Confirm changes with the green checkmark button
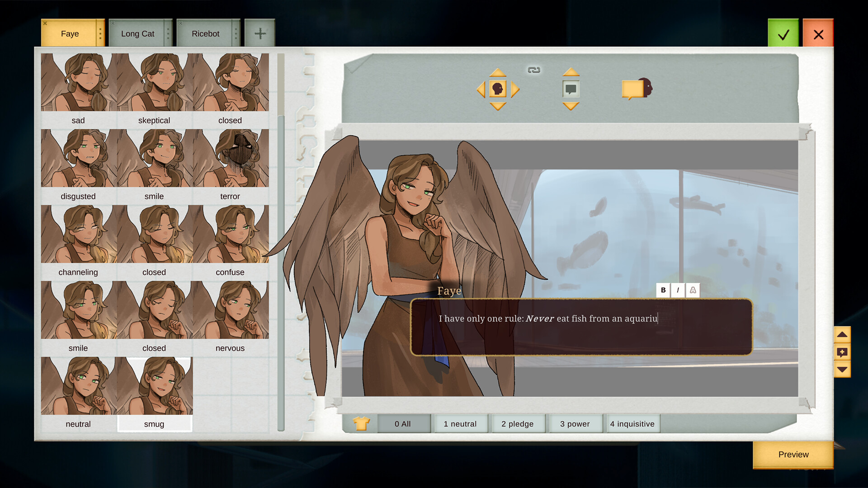Screen dimensions: 868x488 click(x=783, y=33)
